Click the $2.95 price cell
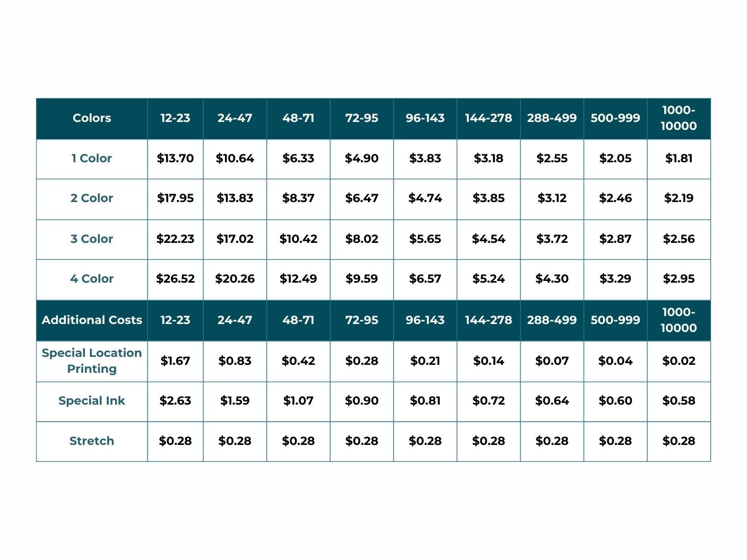747x560 pixels. [679, 279]
